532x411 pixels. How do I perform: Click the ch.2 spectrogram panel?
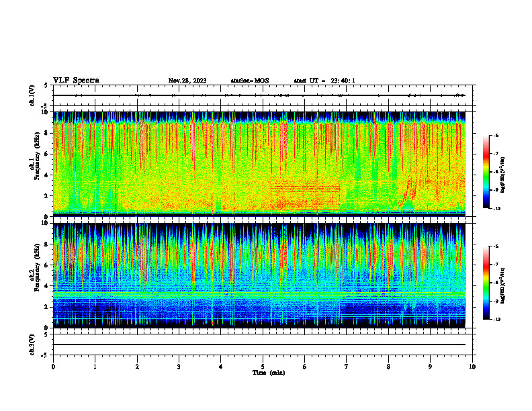point(259,275)
